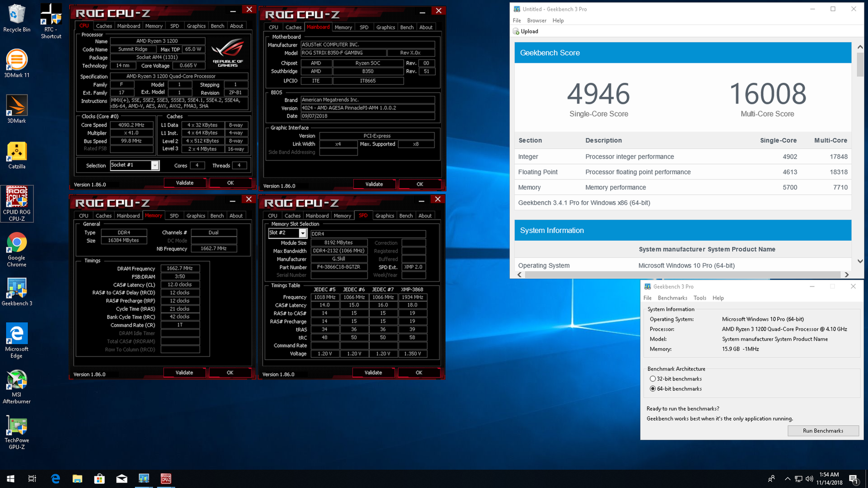Switch to the Bench tab in top-left CPU-Z window
The image size is (868, 488).
coord(217,26)
